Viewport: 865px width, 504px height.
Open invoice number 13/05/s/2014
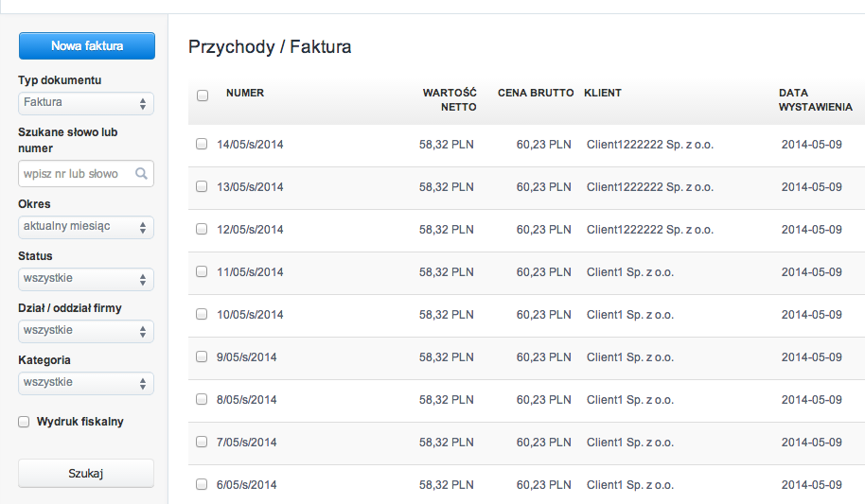click(250, 187)
